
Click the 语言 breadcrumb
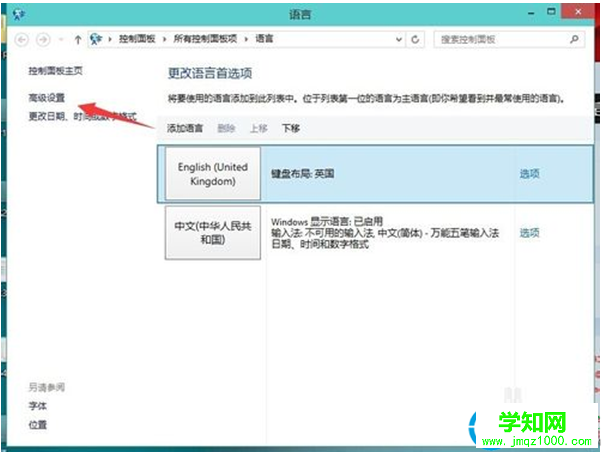point(264,39)
